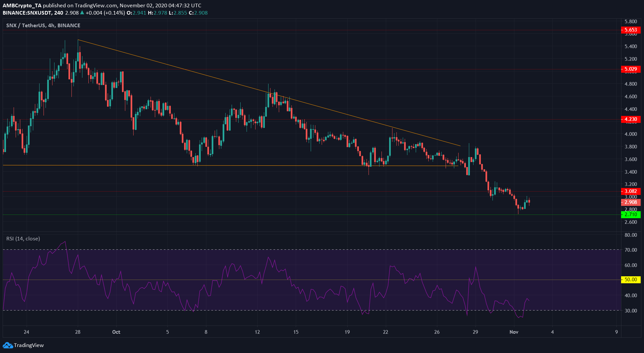644x353 pixels.
Task: Click the 80.00 RSI axis value
Action: click(x=631, y=235)
